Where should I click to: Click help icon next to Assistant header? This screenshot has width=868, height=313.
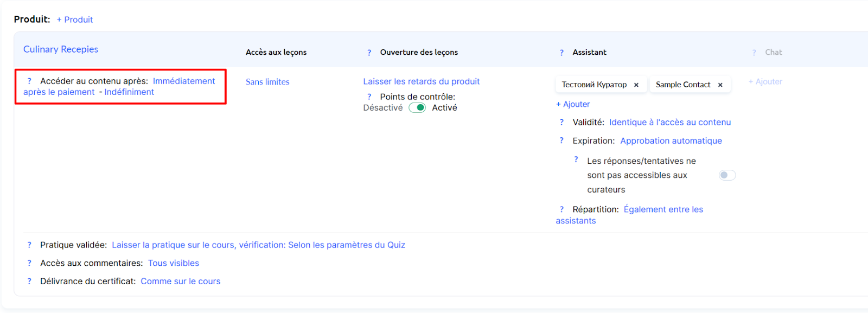[561, 53]
